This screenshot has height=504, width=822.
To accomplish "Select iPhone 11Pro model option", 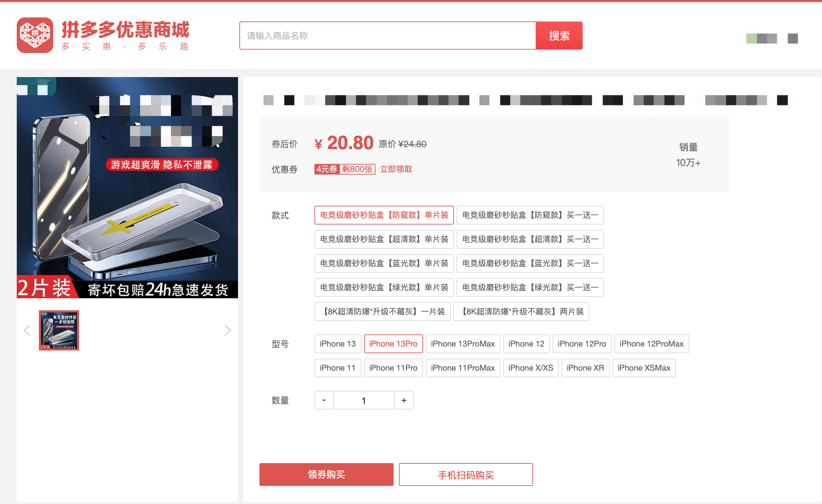I will click(393, 368).
